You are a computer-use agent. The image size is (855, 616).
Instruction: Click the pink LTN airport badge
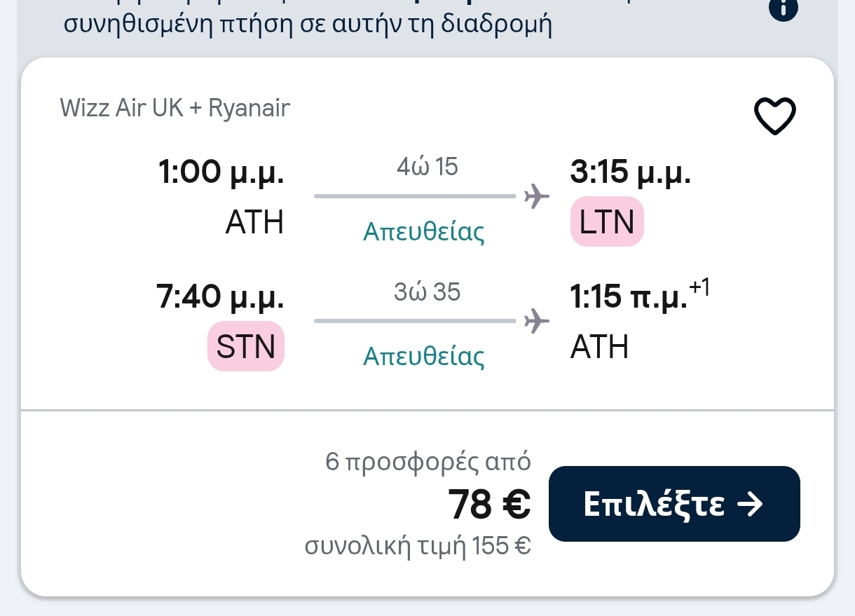click(x=607, y=222)
